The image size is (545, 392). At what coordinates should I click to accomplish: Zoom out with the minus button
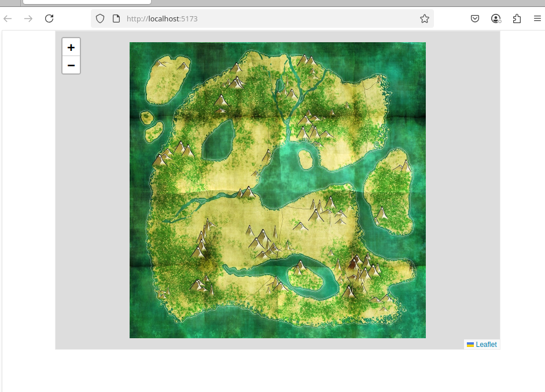tap(71, 65)
